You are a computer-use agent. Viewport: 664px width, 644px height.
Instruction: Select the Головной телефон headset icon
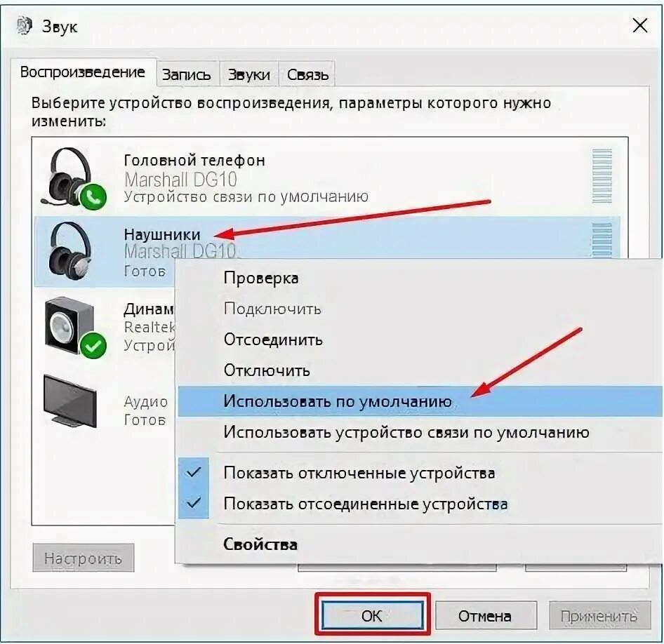(x=72, y=177)
